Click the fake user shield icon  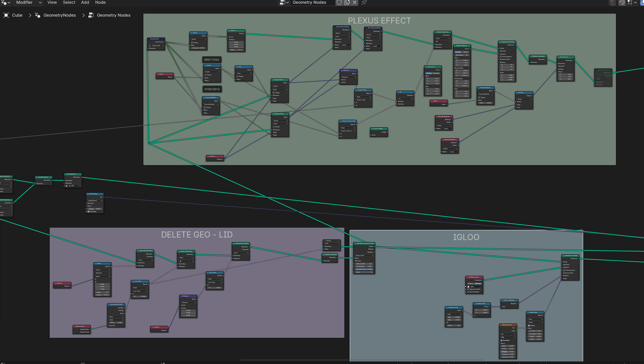(339, 3)
